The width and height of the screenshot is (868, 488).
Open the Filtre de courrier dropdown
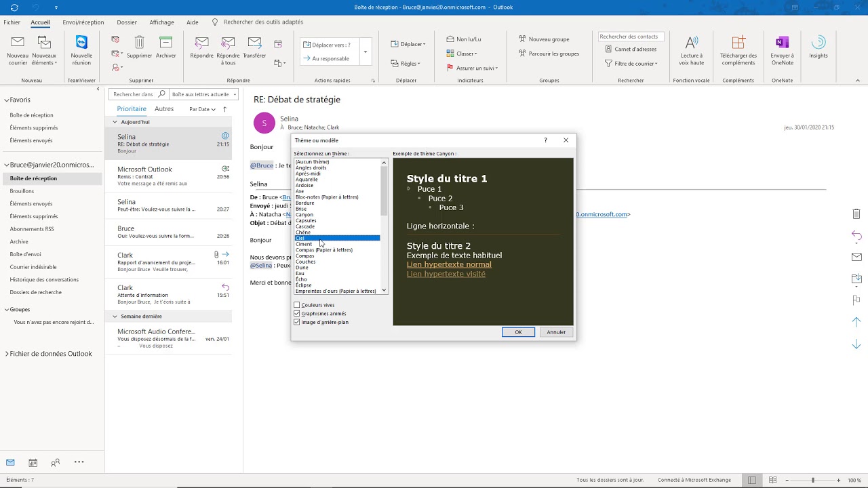[631, 64]
